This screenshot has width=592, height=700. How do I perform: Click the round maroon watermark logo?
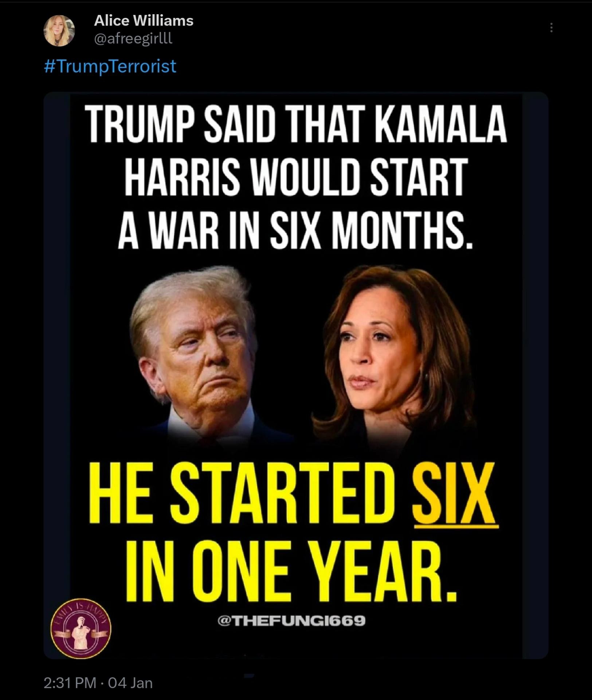pos(81,629)
